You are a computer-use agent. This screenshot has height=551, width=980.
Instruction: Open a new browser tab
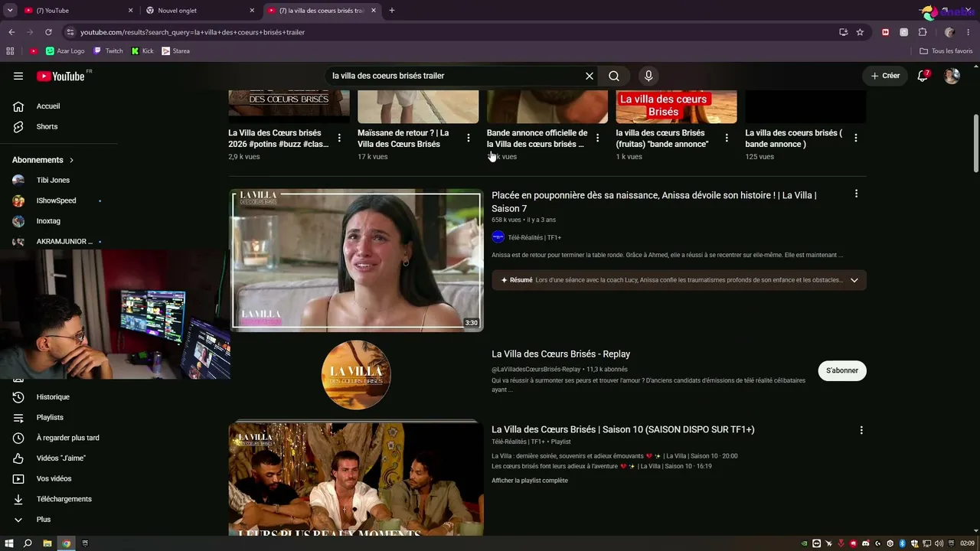[392, 11]
